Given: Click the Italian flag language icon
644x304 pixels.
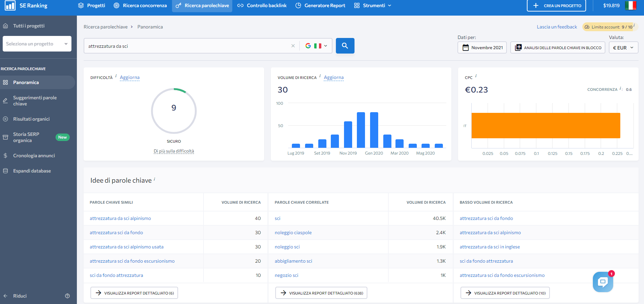Looking at the screenshot, I should [x=630, y=5].
